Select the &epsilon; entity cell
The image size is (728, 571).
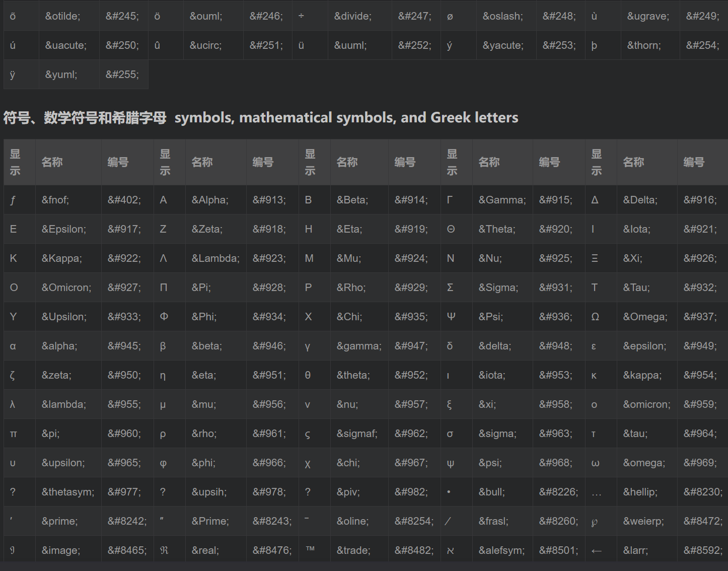tap(647, 346)
